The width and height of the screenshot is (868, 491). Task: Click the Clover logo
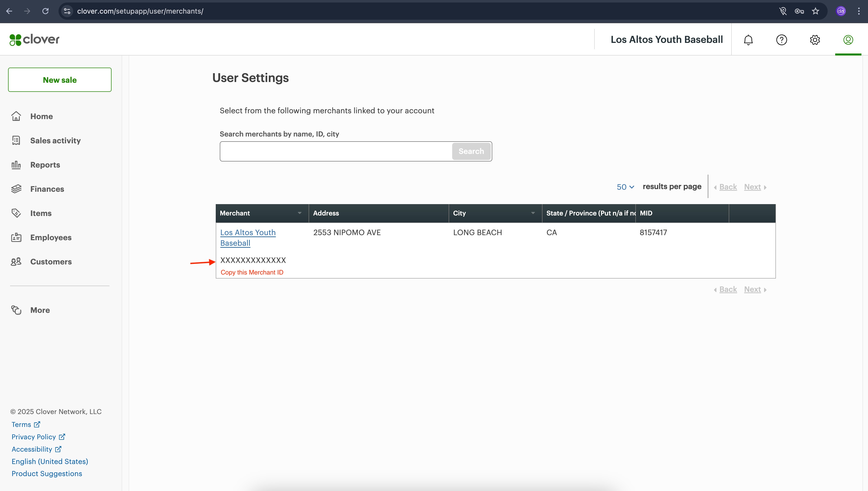tap(34, 39)
